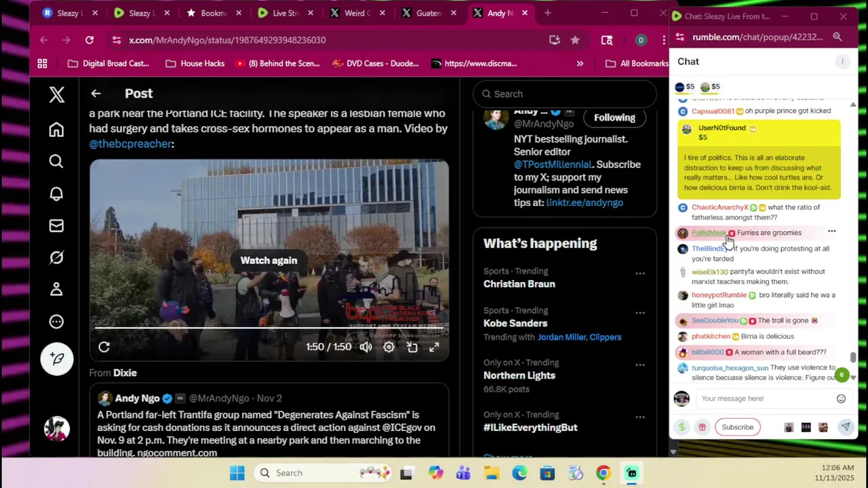Viewport: 868px width, 488px height.
Task: Open X Explore search in sidebar
Action: point(56,161)
